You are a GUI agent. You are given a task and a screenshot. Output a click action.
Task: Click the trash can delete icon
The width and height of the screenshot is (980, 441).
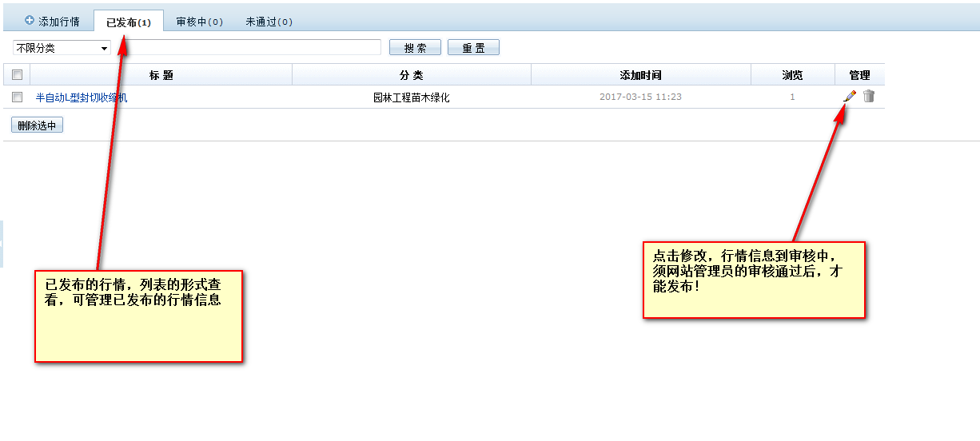coord(869,97)
